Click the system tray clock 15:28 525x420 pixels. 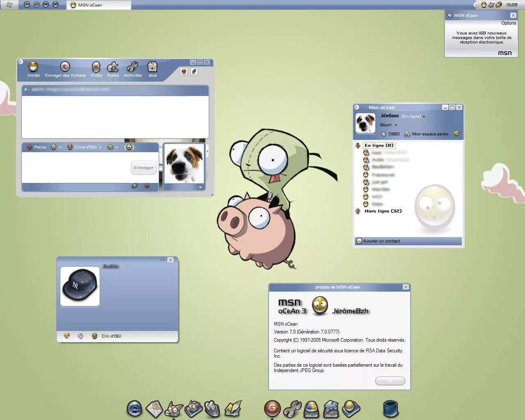511,5
